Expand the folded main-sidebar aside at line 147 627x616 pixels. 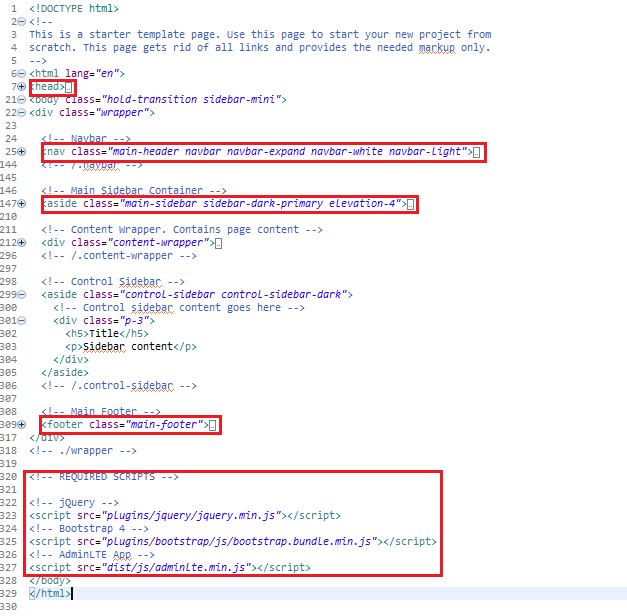coord(22,204)
